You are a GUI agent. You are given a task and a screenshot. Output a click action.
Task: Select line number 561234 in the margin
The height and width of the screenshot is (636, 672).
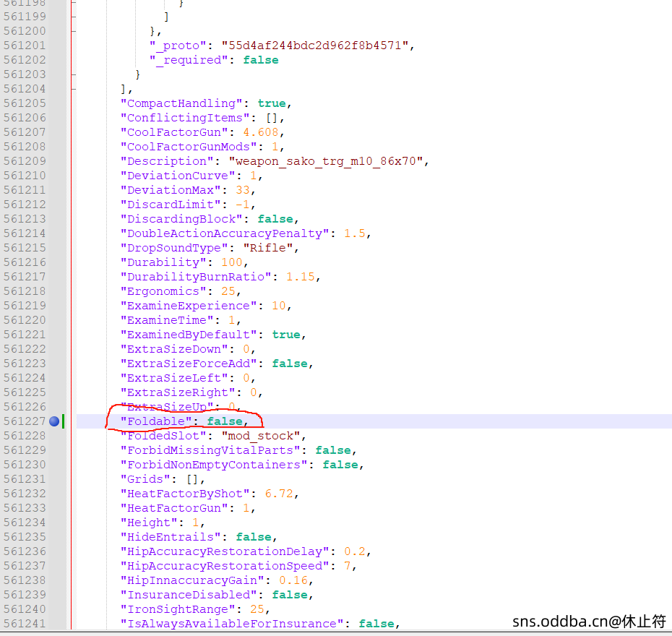25,523
